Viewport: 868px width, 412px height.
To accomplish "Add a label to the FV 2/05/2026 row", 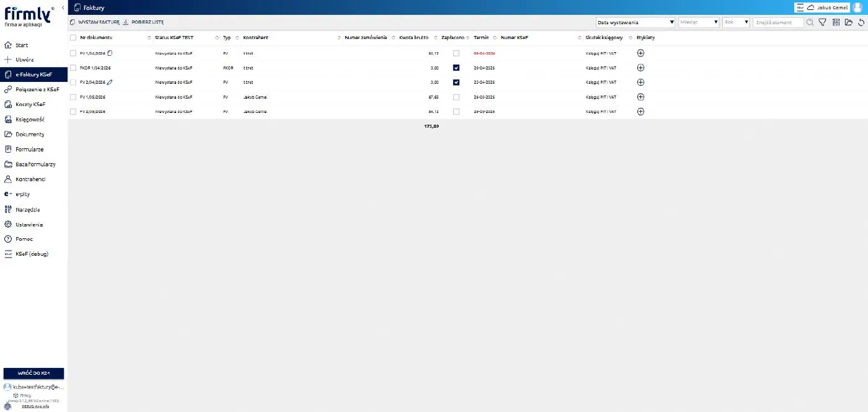I will tap(640, 112).
